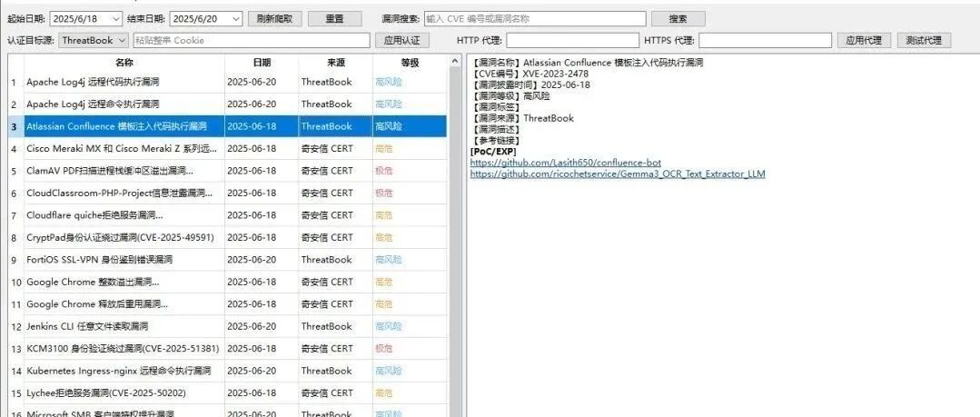Click the 漏洞披露时间 2025-06-18 detail line
Viewport: 980px width, 417px height.
530,85
